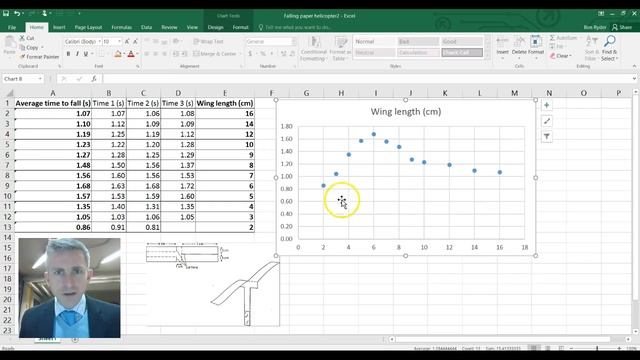Collapse the ribbon with the chevron
640x360 pixels.
point(634,66)
